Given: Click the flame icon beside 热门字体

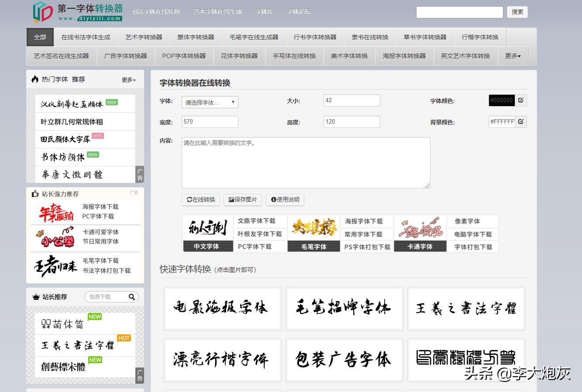Looking at the screenshot, I should (35, 79).
